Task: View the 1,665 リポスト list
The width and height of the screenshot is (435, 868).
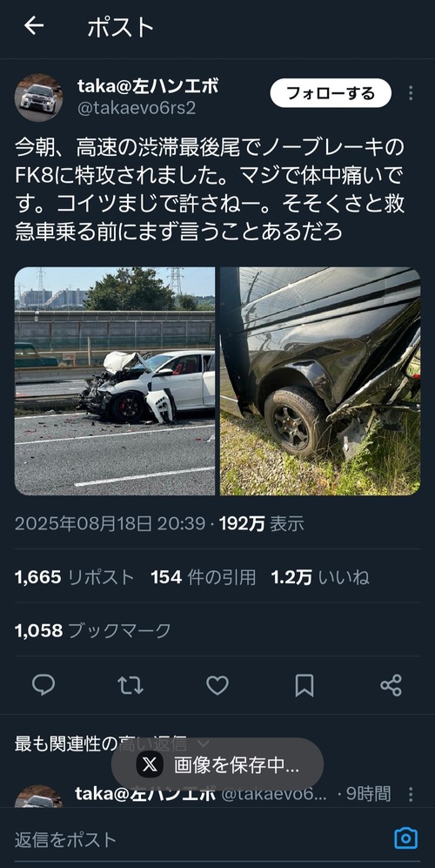Action: [x=75, y=577]
